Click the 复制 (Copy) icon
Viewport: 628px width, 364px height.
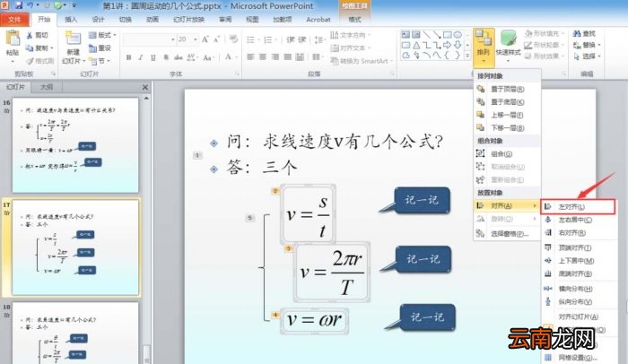[x=30, y=48]
